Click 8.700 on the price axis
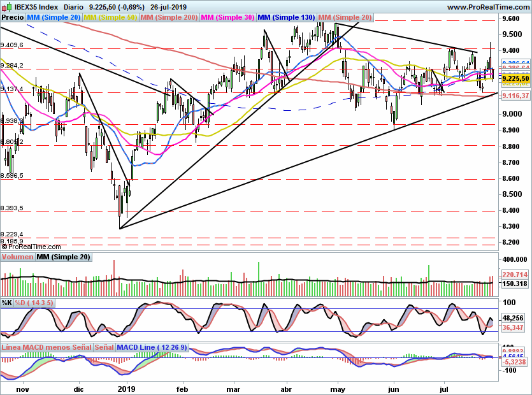 [510, 162]
